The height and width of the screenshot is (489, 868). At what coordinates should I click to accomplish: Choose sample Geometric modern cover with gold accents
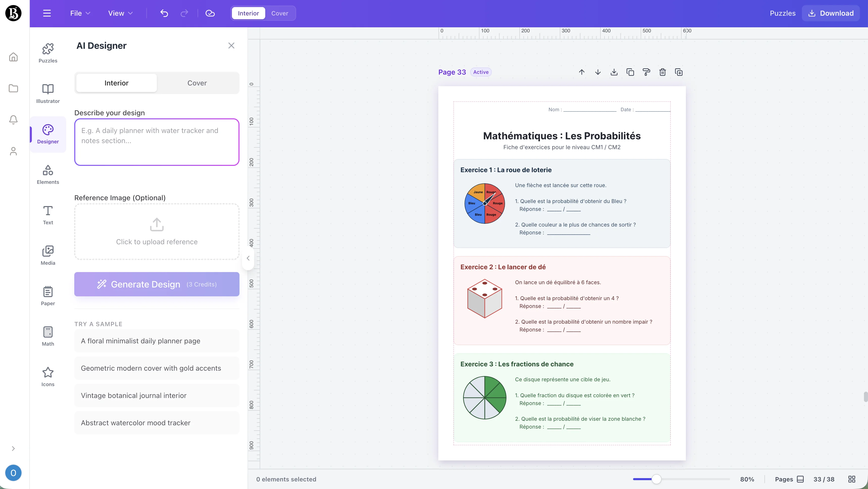157,368
